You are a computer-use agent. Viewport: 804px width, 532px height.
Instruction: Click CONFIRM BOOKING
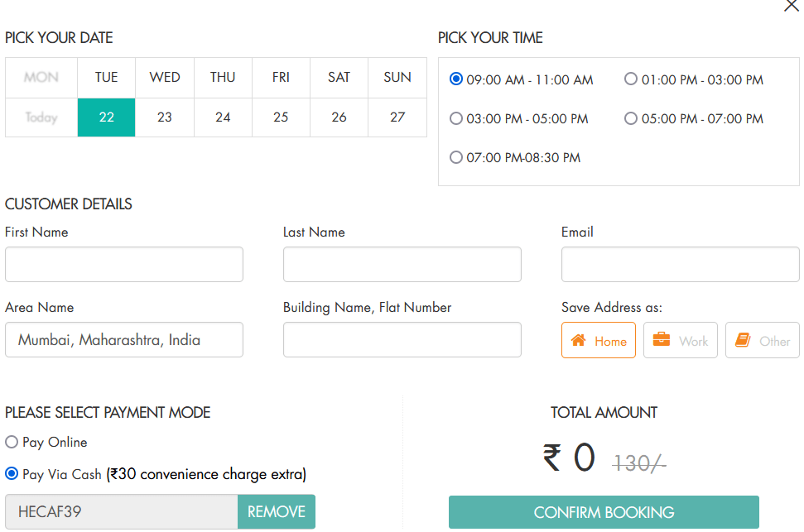pyautogui.click(x=603, y=512)
